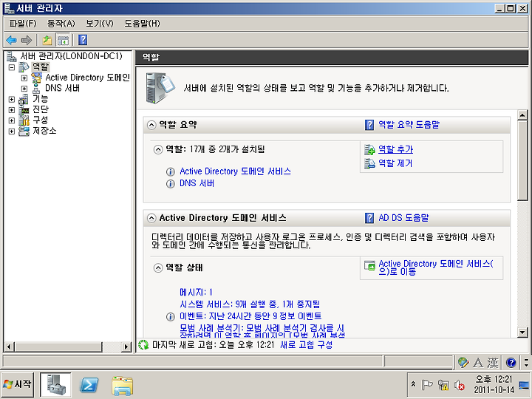Select 서버 관리자(LONDON-DC1) root tree item
The width and height of the screenshot is (532, 399).
coord(71,56)
